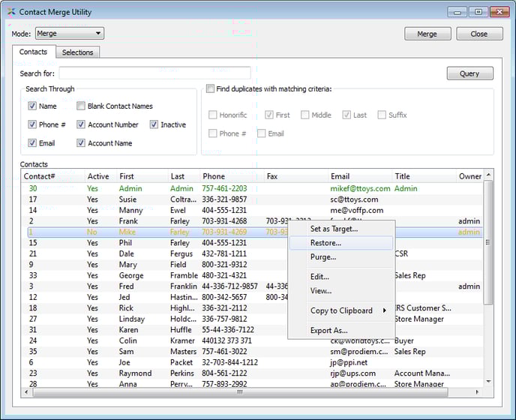The width and height of the screenshot is (516, 420).
Task: Click the Contact Merge Utility app icon
Action: coord(10,12)
